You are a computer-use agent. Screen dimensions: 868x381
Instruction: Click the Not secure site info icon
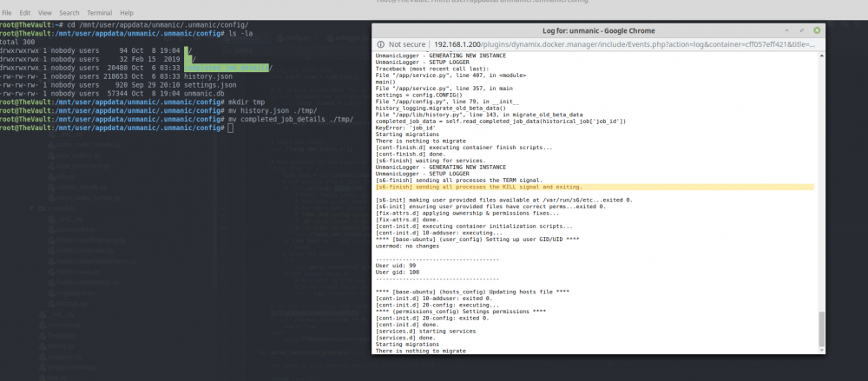(381, 44)
